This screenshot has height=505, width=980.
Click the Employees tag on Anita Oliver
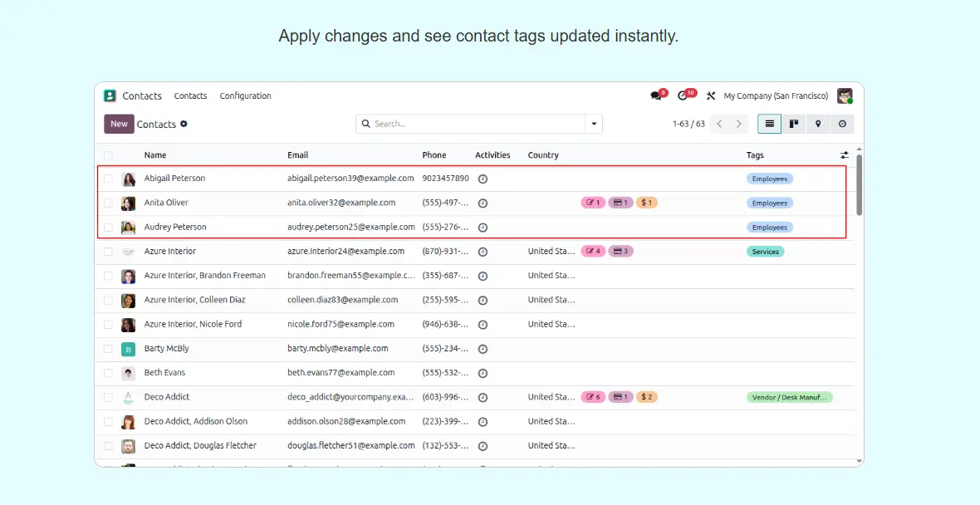click(x=769, y=203)
